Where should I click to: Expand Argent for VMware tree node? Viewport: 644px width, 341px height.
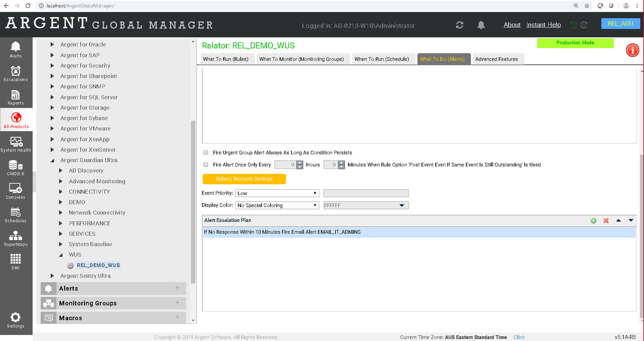[x=52, y=129]
